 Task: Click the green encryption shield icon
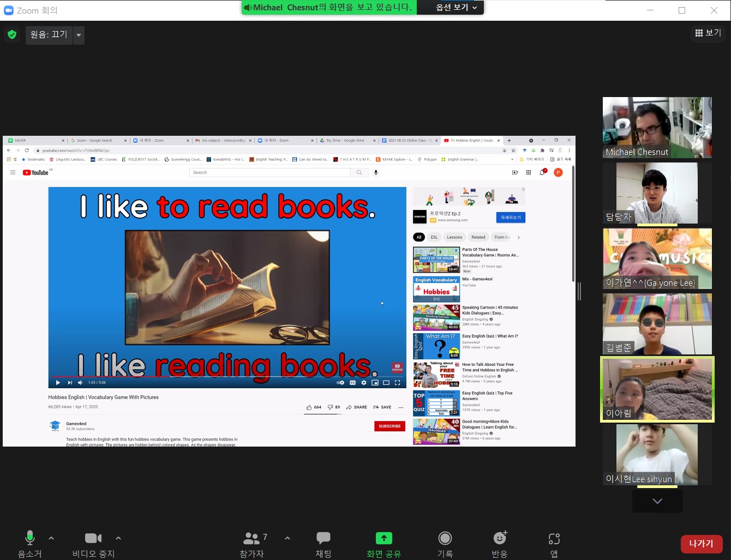click(x=12, y=35)
